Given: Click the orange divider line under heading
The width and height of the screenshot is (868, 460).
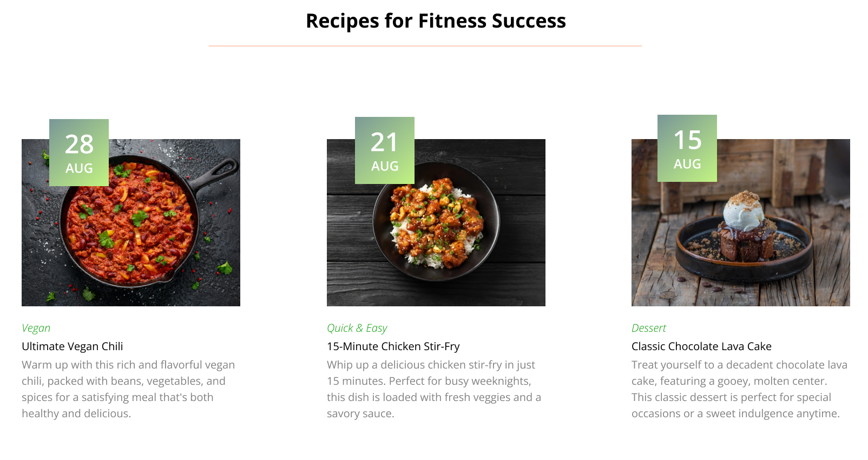Looking at the screenshot, I should [425, 46].
